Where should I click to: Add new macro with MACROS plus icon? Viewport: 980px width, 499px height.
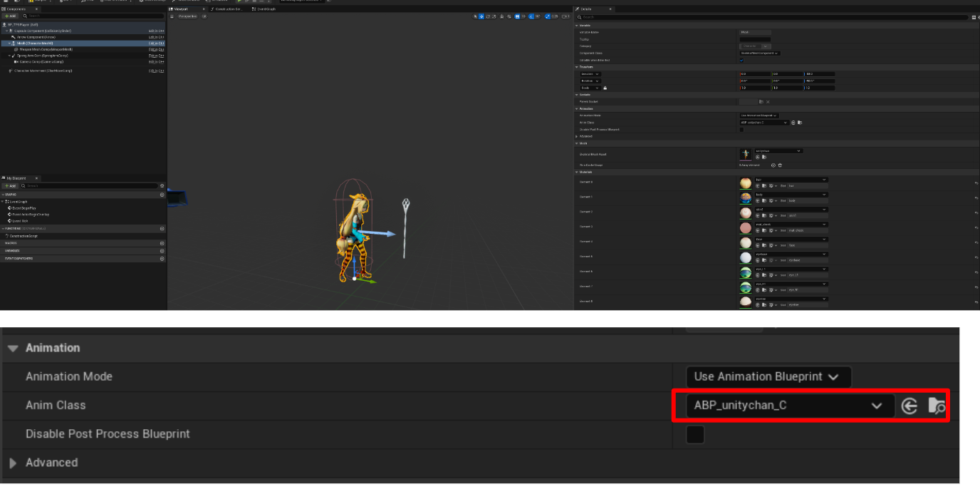coord(162,243)
